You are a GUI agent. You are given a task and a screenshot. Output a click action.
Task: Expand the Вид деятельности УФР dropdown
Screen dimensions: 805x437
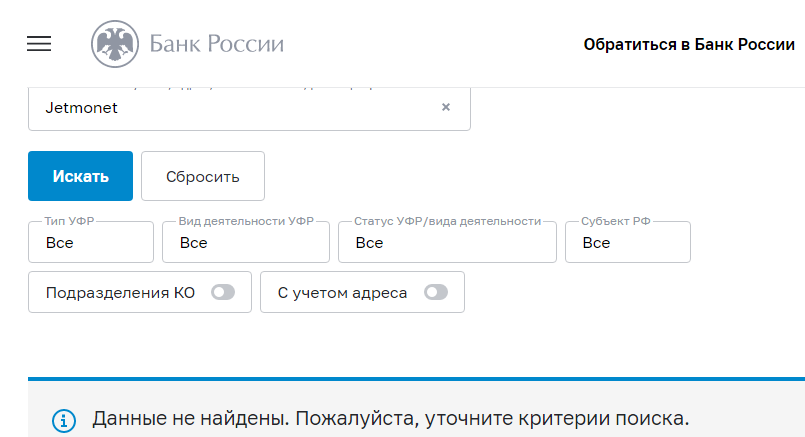[246, 242]
